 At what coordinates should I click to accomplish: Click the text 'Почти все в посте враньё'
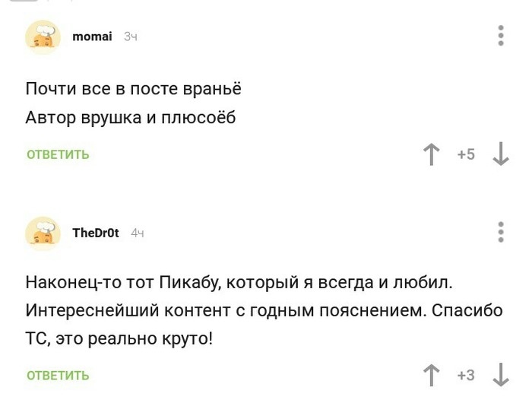pos(134,89)
